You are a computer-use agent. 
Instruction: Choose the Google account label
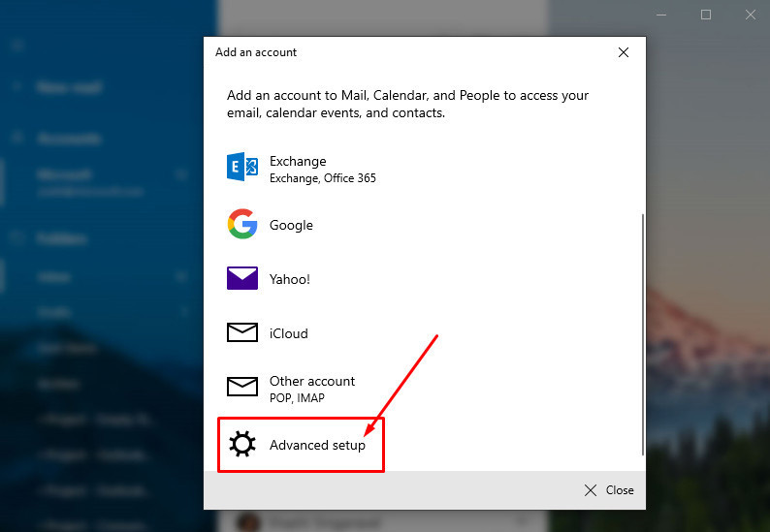coord(291,225)
